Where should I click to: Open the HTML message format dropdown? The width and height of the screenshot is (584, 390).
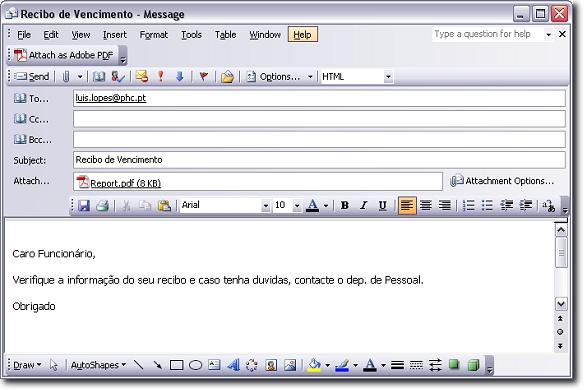pyautogui.click(x=388, y=77)
